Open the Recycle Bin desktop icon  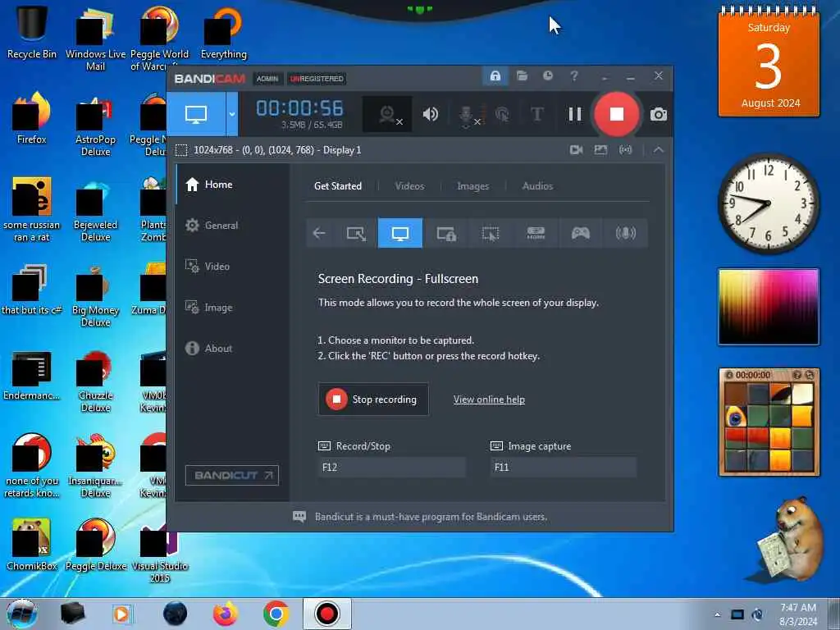pos(32,32)
